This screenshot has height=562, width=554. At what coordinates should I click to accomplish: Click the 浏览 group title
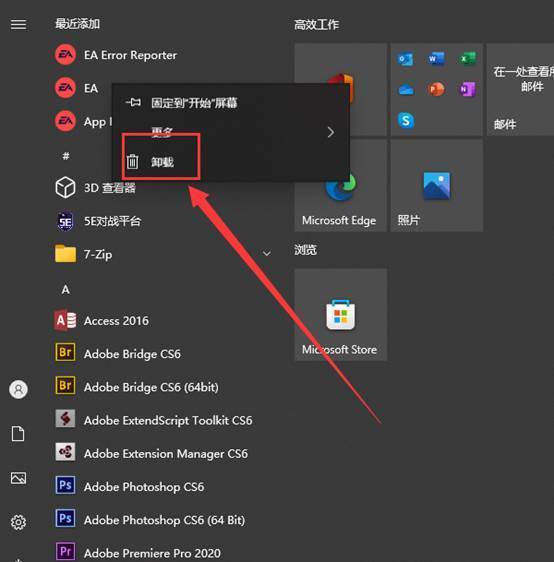pos(305,250)
